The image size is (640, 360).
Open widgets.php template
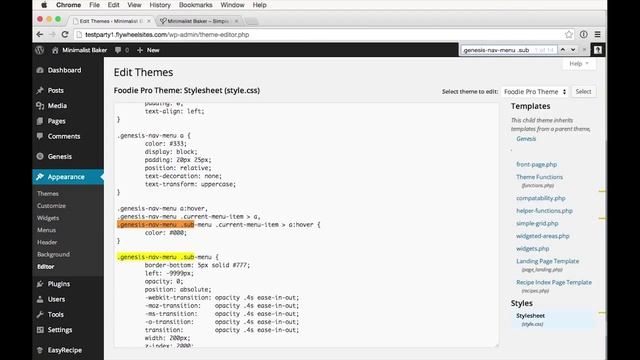(x=533, y=249)
